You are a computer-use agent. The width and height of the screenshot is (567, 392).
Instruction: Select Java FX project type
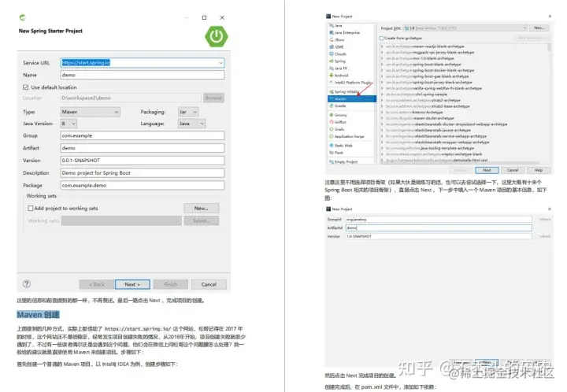click(339, 68)
